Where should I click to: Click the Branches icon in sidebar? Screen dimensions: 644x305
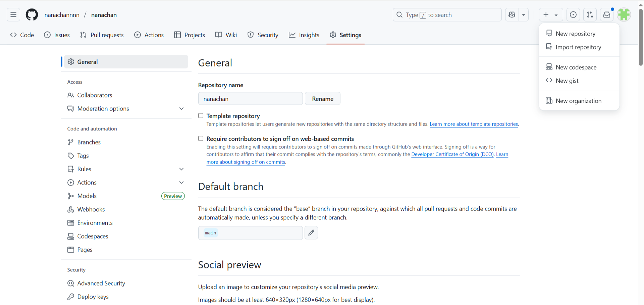(71, 142)
